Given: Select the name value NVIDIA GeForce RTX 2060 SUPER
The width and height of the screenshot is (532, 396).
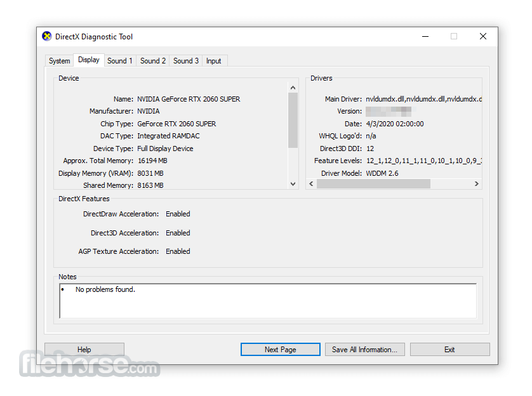Looking at the screenshot, I should point(189,99).
